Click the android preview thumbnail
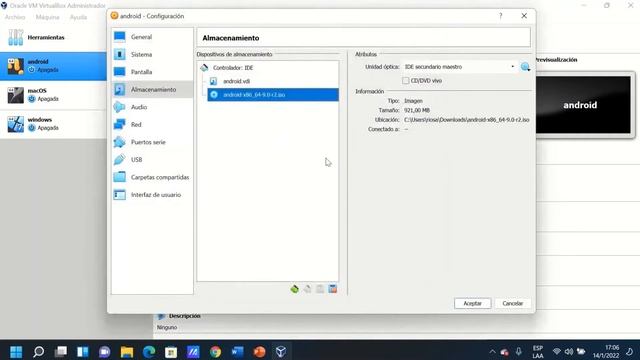The height and width of the screenshot is (360, 640). [583, 105]
